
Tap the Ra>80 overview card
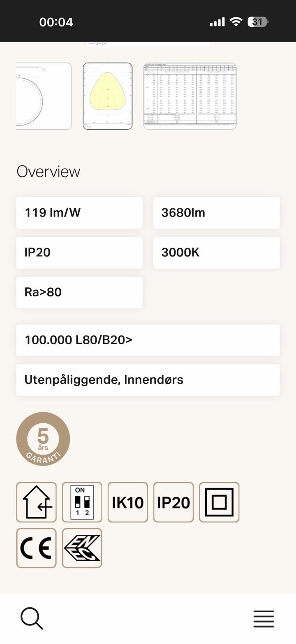point(79,292)
